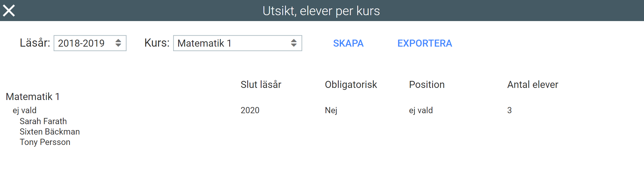Close the Utsikt, elever per kurs view
Screen dimensions: 644x191
[x=9, y=11]
